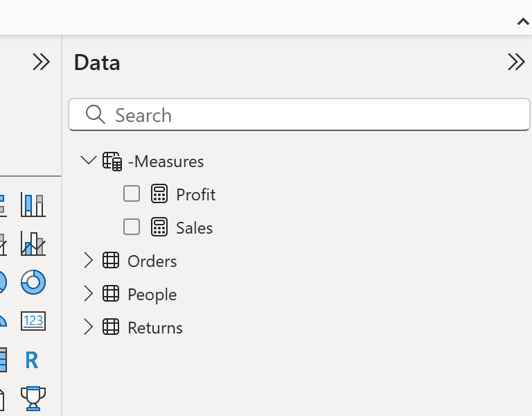Collapse the -Measures table
Image resolution: width=532 pixels, height=416 pixels.
pos(88,161)
